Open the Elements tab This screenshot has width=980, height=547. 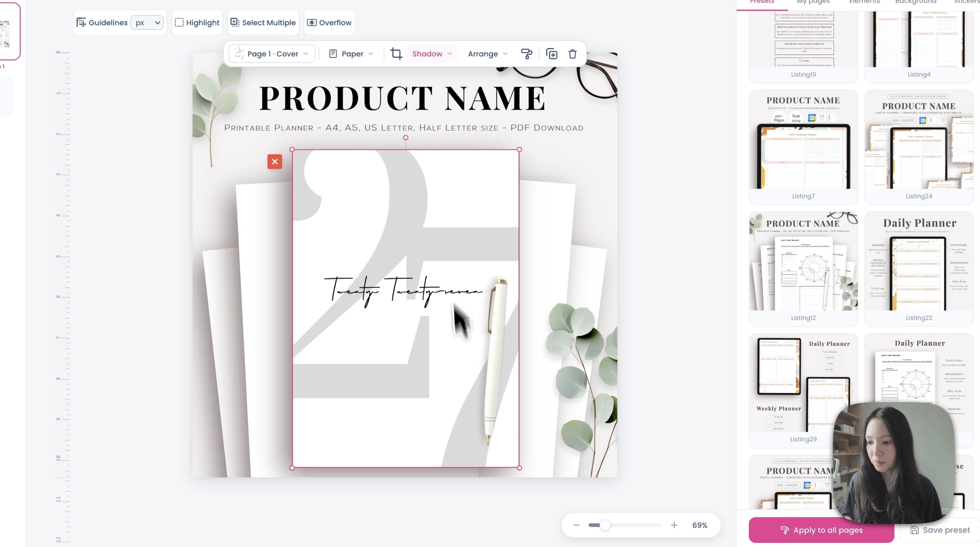click(865, 2)
